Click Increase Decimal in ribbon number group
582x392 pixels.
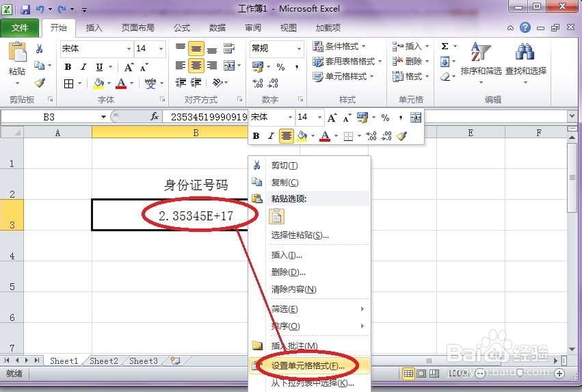(x=258, y=83)
